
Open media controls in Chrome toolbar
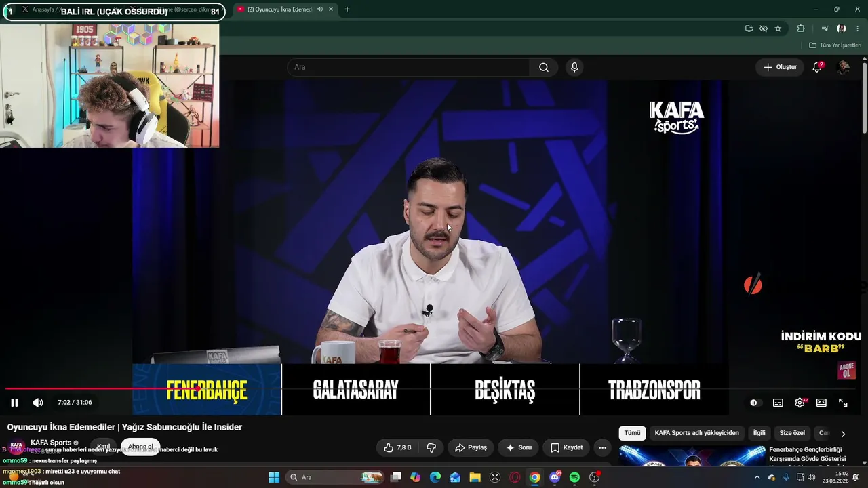click(x=825, y=28)
